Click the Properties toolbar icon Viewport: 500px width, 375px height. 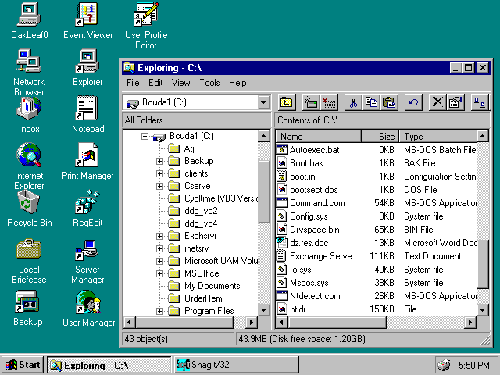pos(456,103)
